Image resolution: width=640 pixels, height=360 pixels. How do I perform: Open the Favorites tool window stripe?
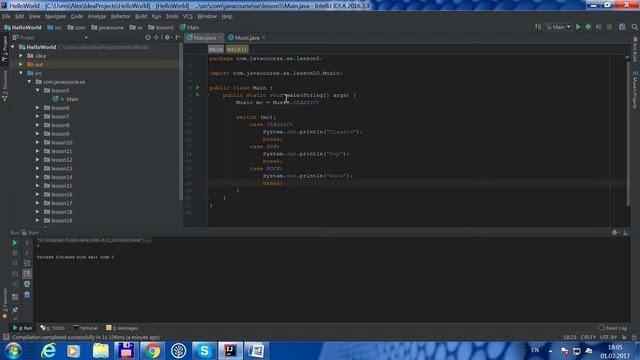[5, 304]
